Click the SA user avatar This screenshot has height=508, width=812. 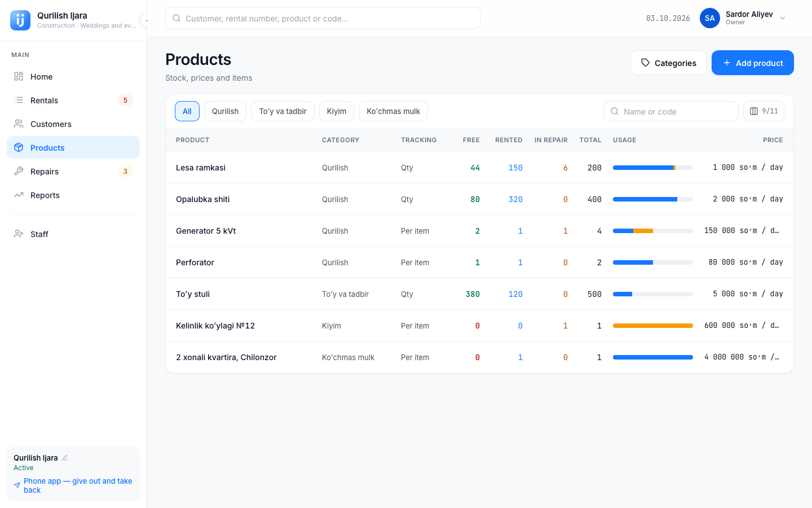[x=710, y=18]
